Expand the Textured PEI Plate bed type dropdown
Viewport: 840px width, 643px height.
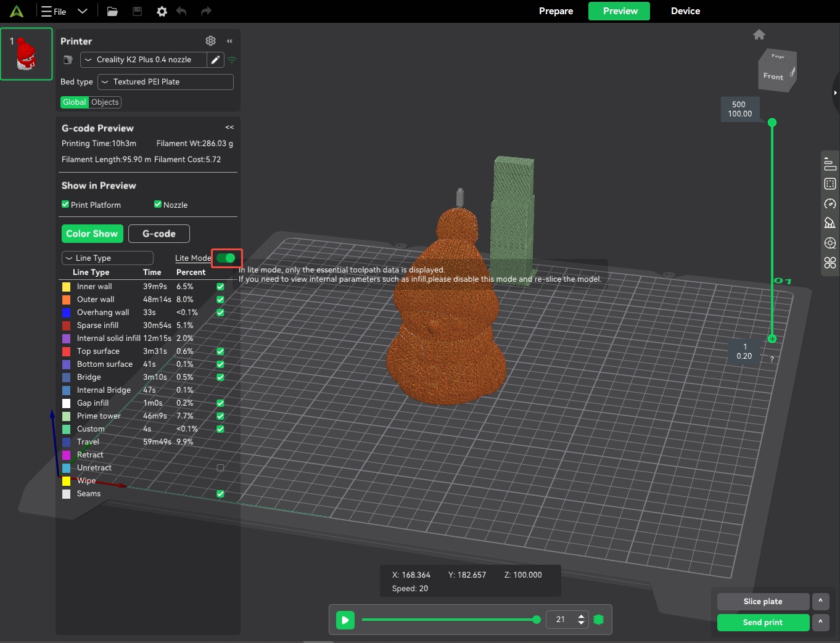(165, 82)
